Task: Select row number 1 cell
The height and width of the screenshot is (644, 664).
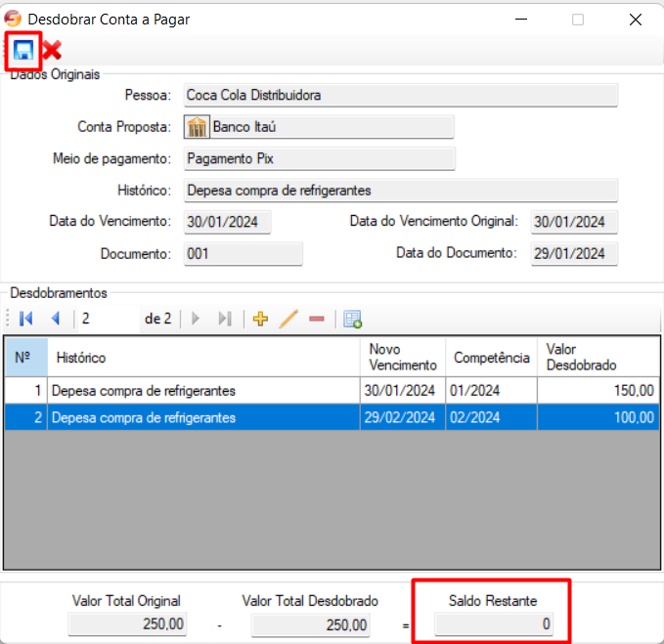Action: tap(26, 390)
